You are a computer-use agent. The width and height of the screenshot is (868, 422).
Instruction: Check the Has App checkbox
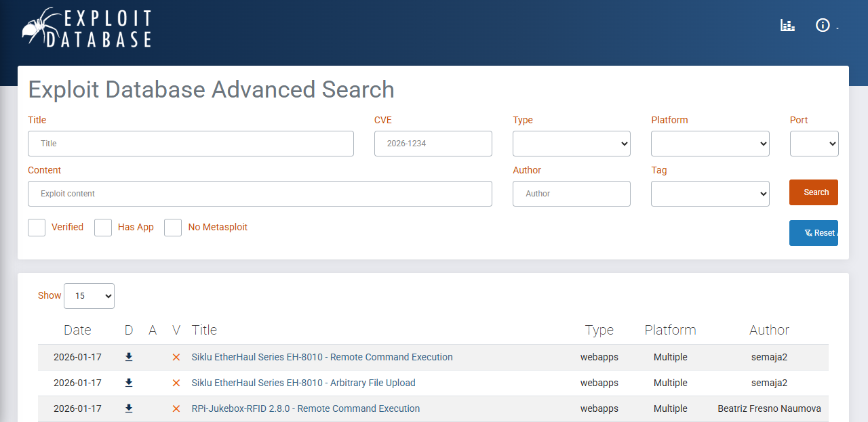pyautogui.click(x=102, y=228)
